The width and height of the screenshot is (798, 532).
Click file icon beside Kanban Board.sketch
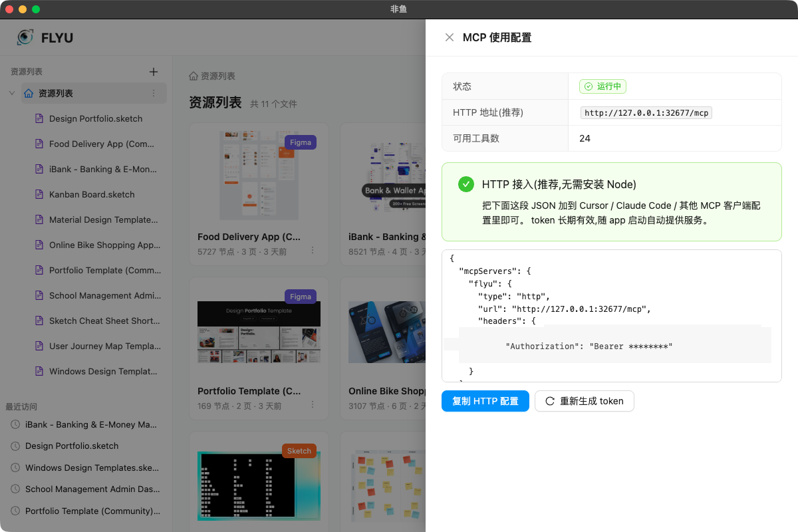click(x=39, y=194)
